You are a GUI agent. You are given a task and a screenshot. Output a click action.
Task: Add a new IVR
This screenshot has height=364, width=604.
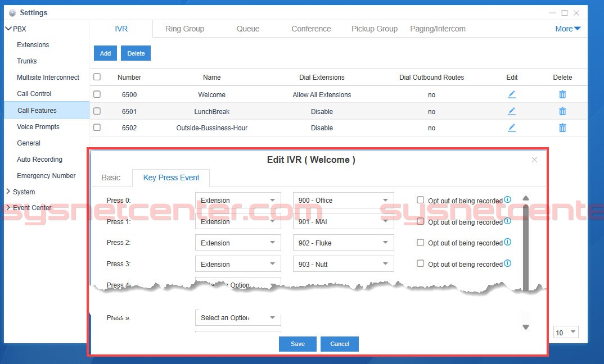[105, 53]
